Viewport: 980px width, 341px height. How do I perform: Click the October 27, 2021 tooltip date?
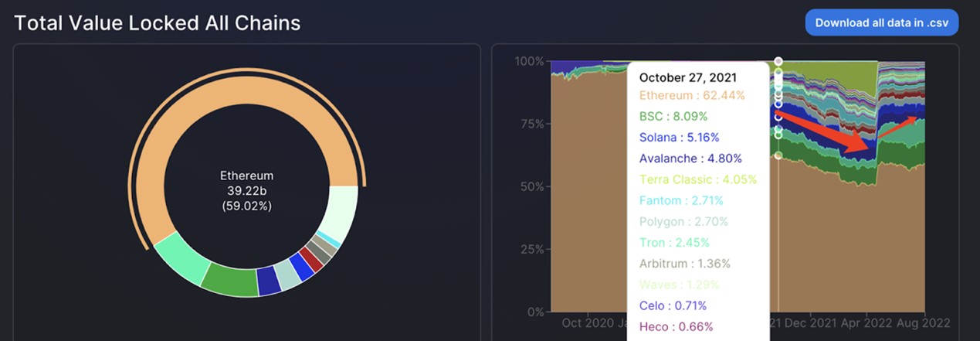(x=688, y=77)
